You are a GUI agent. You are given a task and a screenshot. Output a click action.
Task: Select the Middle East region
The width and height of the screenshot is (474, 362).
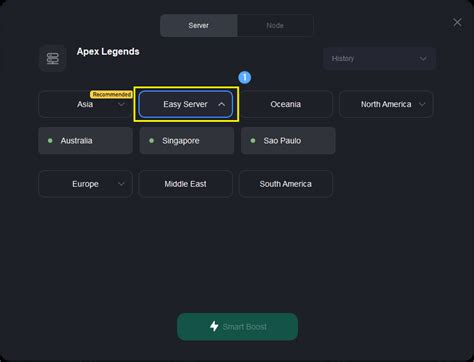(185, 184)
